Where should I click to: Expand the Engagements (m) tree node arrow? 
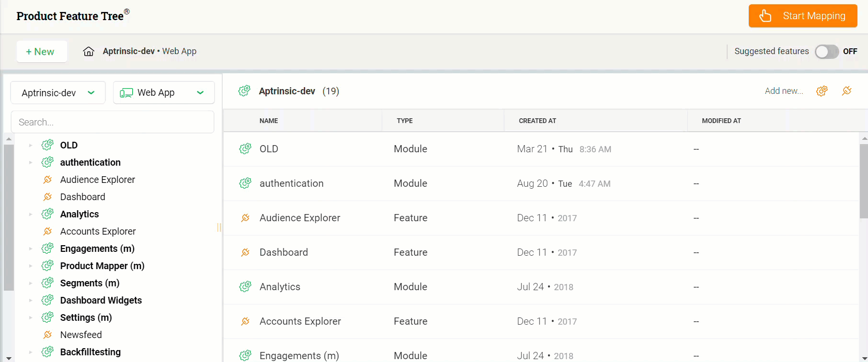30,249
